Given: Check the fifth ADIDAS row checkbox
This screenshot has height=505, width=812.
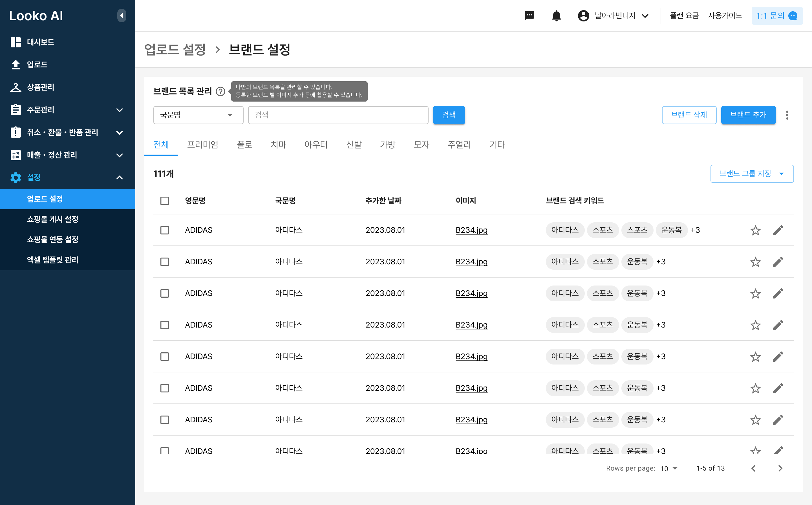Looking at the screenshot, I should 165,357.
